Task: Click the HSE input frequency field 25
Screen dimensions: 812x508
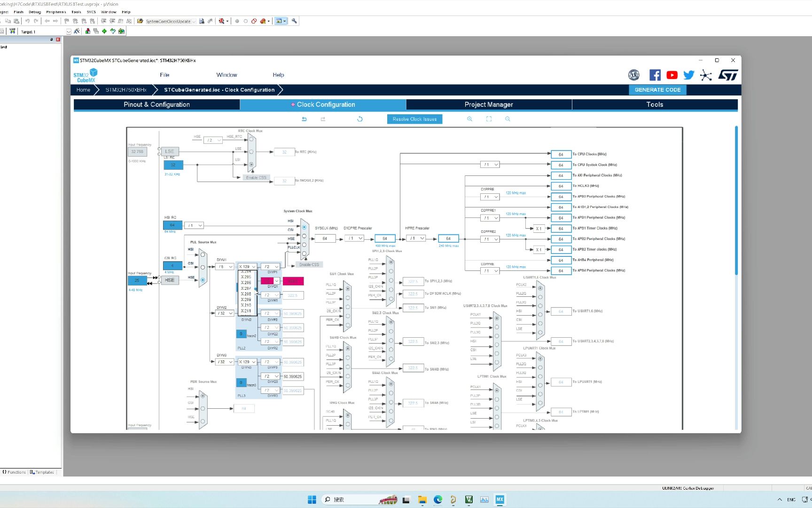Action: 137,280
